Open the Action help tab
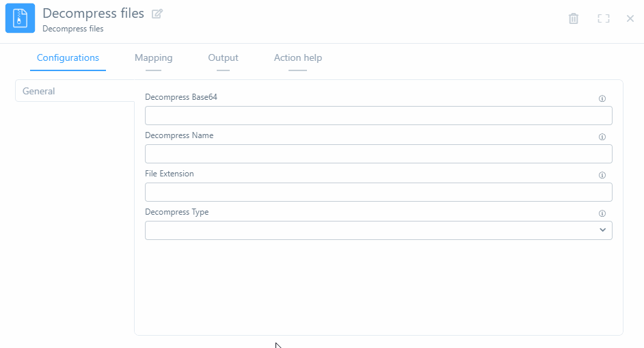 pyautogui.click(x=297, y=58)
